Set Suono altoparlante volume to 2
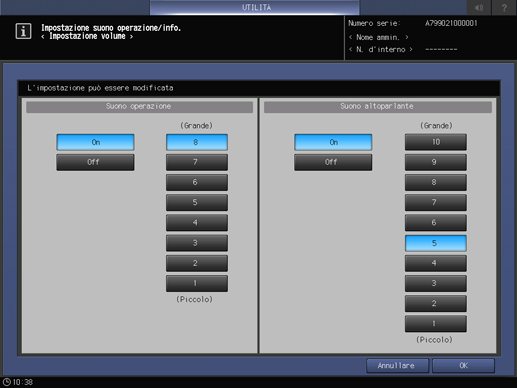517x388 pixels. point(436,304)
